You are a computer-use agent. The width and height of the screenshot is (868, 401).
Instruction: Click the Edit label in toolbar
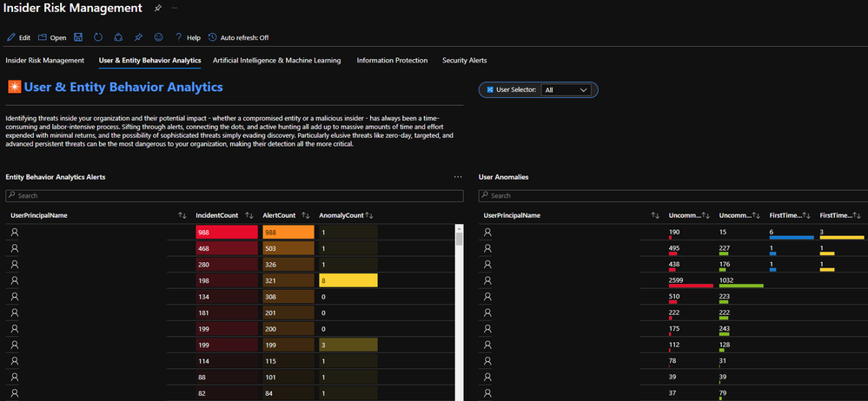tap(24, 38)
